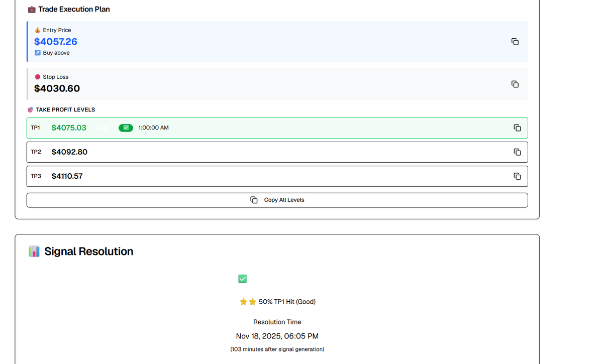The height and width of the screenshot is (364, 603).
Task: Copy the Stop Loss value
Action: (x=515, y=84)
